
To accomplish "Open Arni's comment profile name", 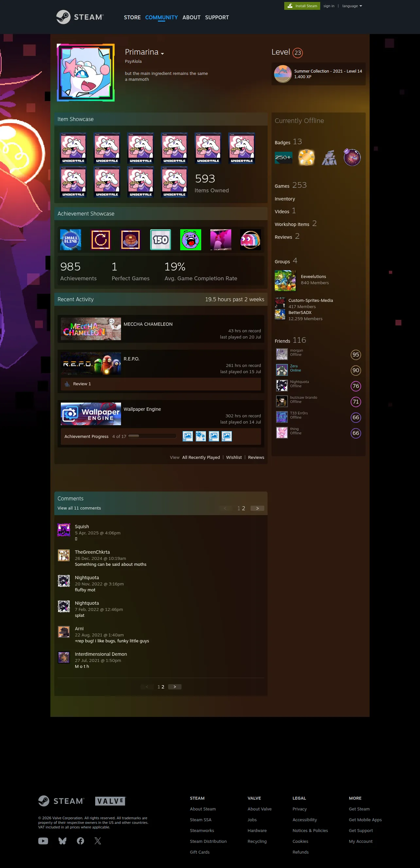I will (79, 628).
